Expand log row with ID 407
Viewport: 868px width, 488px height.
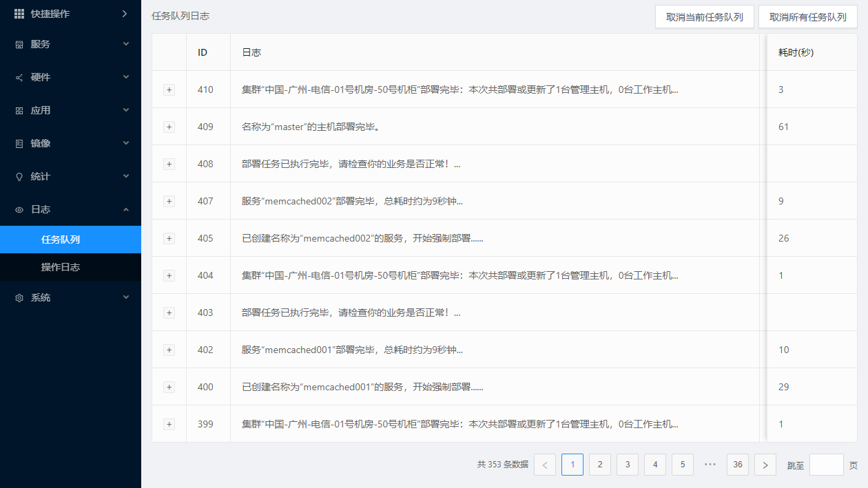(169, 201)
